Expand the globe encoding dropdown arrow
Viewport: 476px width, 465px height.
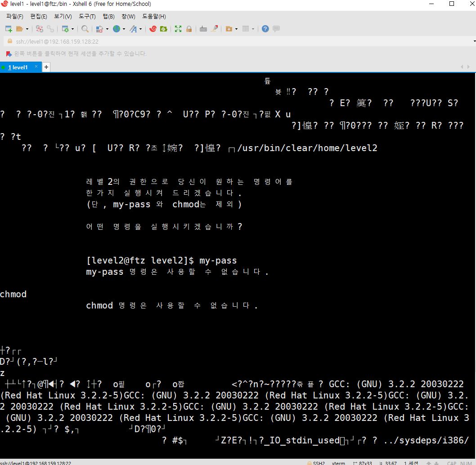coord(124,29)
